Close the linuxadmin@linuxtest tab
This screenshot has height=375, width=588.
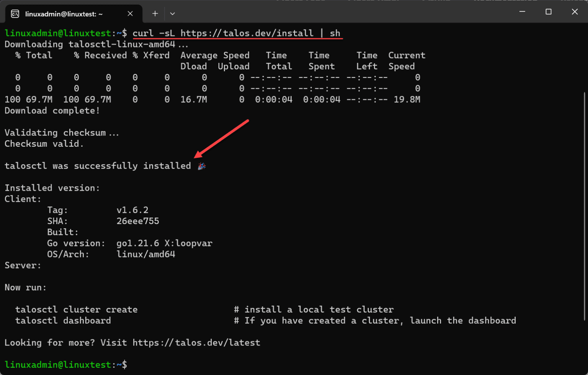130,13
